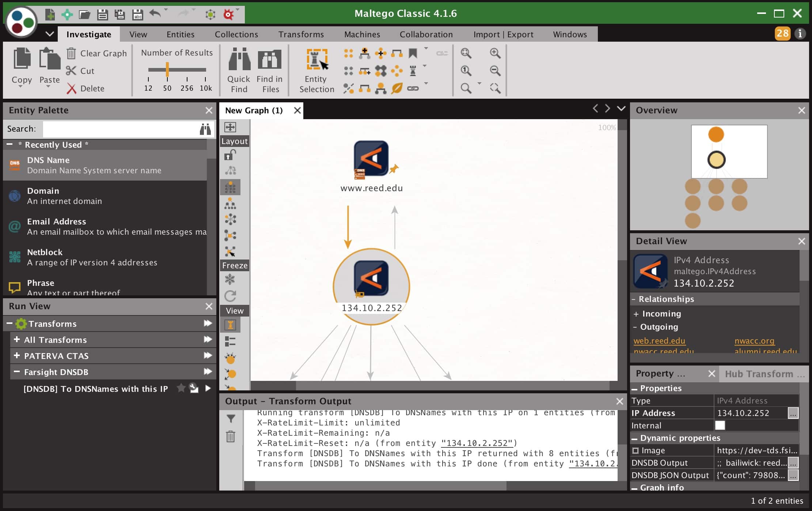Viewport: 812px width, 511px height.
Task: Click the zoom to fit icon
Action: (x=466, y=53)
